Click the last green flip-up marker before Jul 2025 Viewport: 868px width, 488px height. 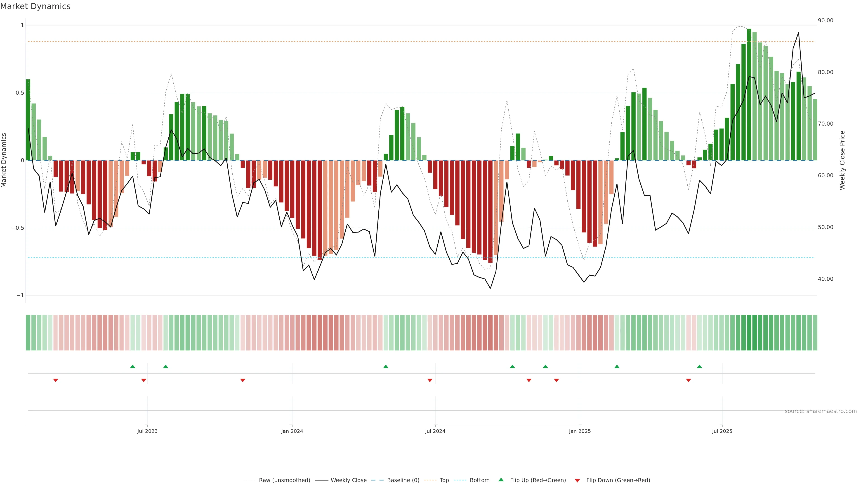700,366
